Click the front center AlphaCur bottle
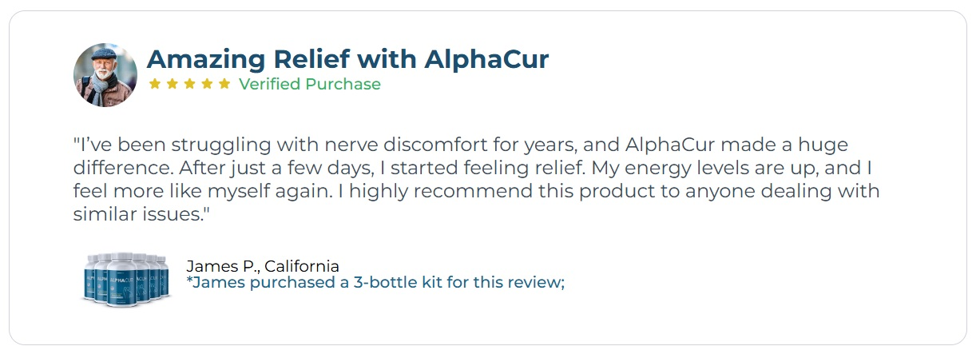Screen dimensions: 980x354 point(124,281)
